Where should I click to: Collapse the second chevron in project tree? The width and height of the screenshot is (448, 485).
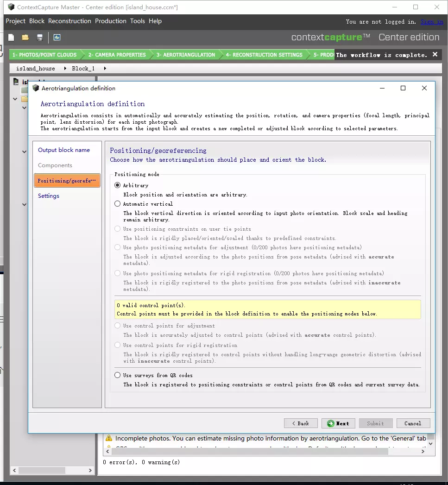point(24,108)
